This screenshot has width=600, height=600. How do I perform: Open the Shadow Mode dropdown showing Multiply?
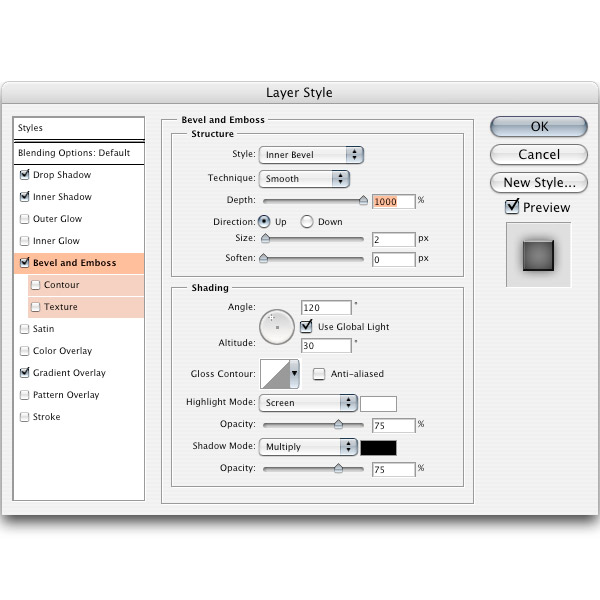(308, 447)
